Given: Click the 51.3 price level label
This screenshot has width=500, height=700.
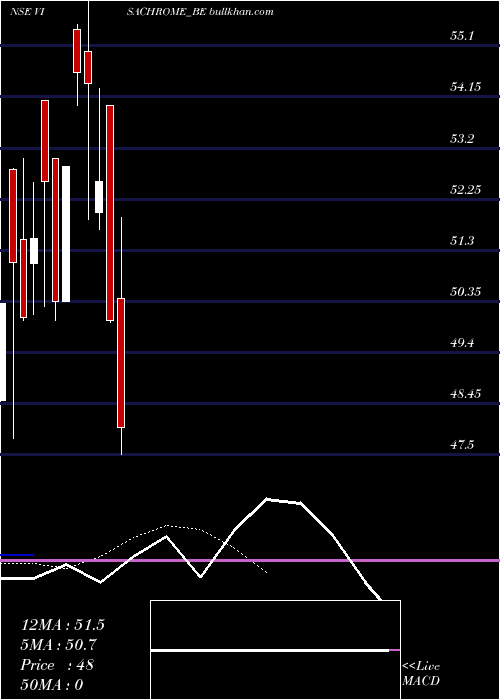Looking at the screenshot, I should pos(462,241).
